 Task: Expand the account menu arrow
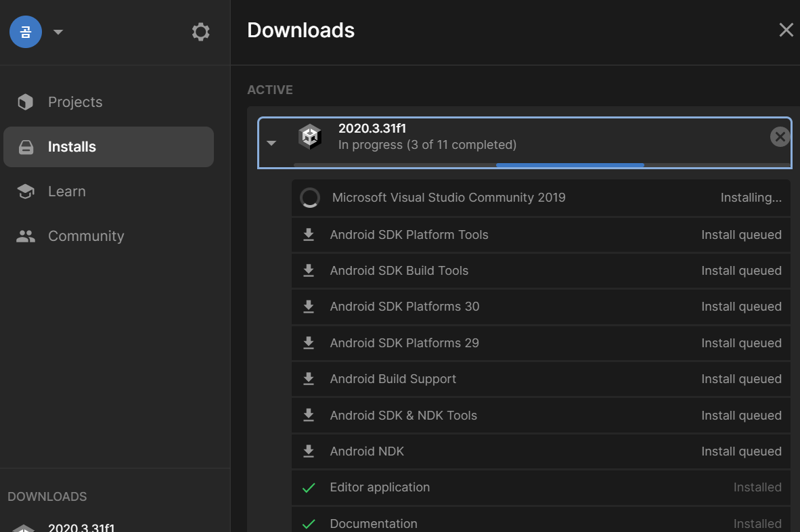[58, 31]
